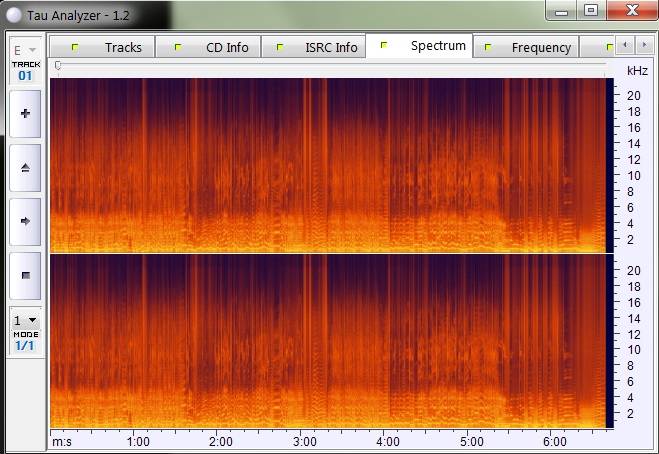Expand the mode number dropdown
Viewport: 659px width, 454px height.
click(25, 320)
